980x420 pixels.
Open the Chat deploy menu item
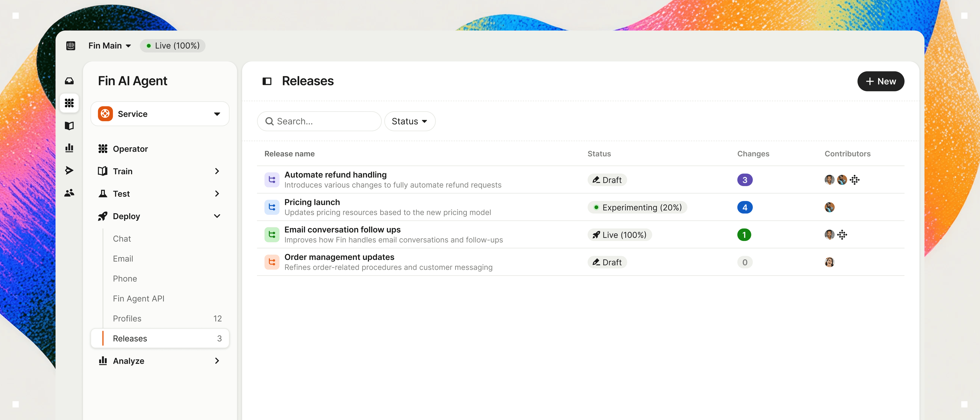click(x=122, y=239)
